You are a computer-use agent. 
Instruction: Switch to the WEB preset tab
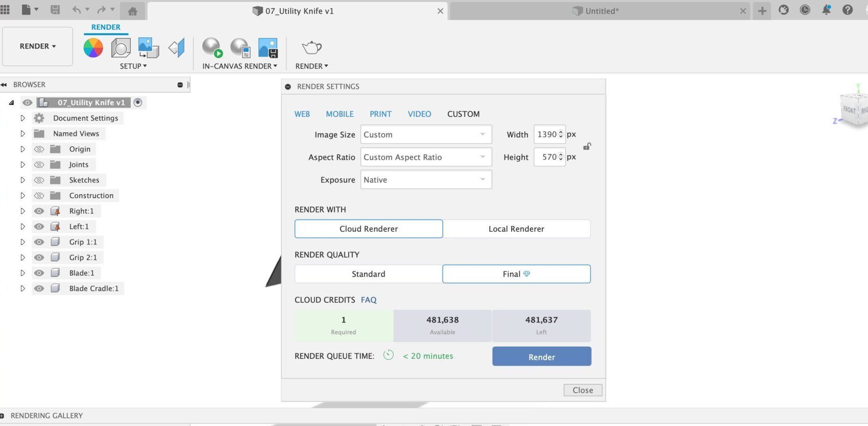pos(302,114)
